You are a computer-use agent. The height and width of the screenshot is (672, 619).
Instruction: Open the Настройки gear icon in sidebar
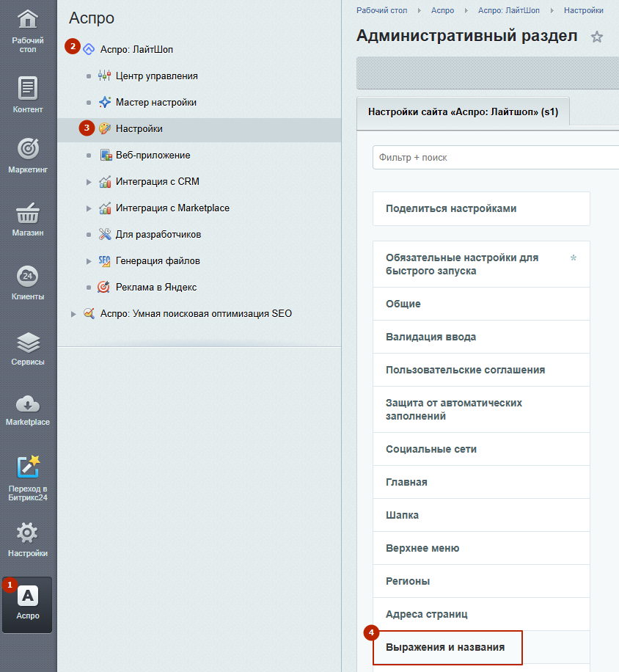(27, 533)
